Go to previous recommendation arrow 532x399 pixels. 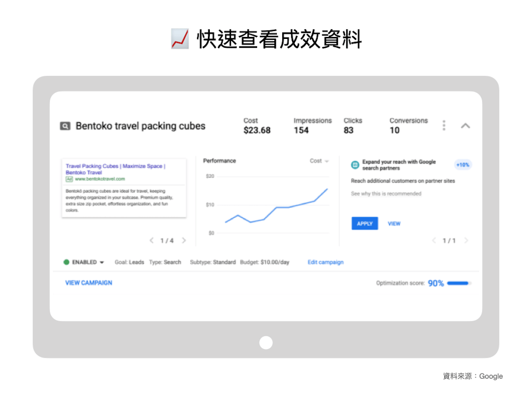[434, 240]
